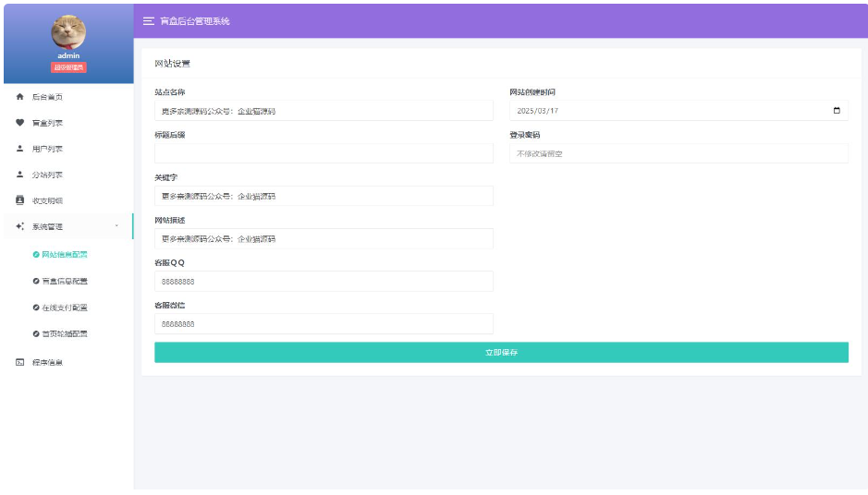Click the heart icon for 盲盒列表
The image size is (868, 495).
(x=20, y=123)
